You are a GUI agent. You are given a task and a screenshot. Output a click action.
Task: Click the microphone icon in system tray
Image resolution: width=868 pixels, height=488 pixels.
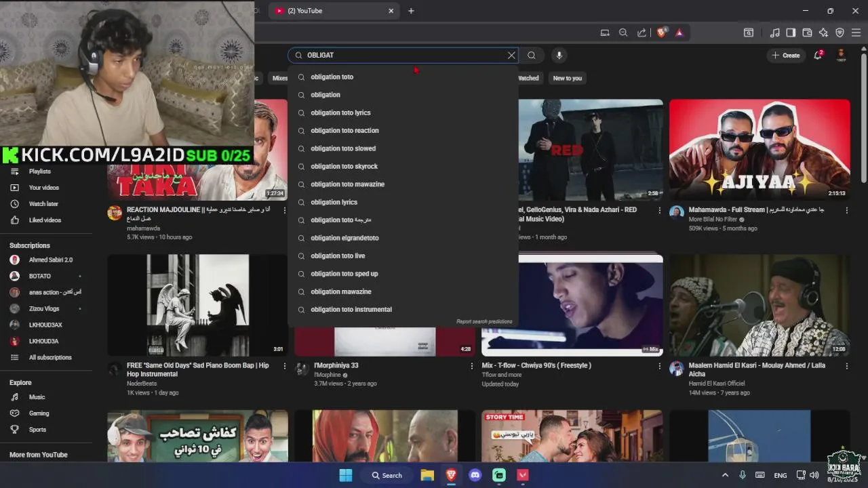743,475
